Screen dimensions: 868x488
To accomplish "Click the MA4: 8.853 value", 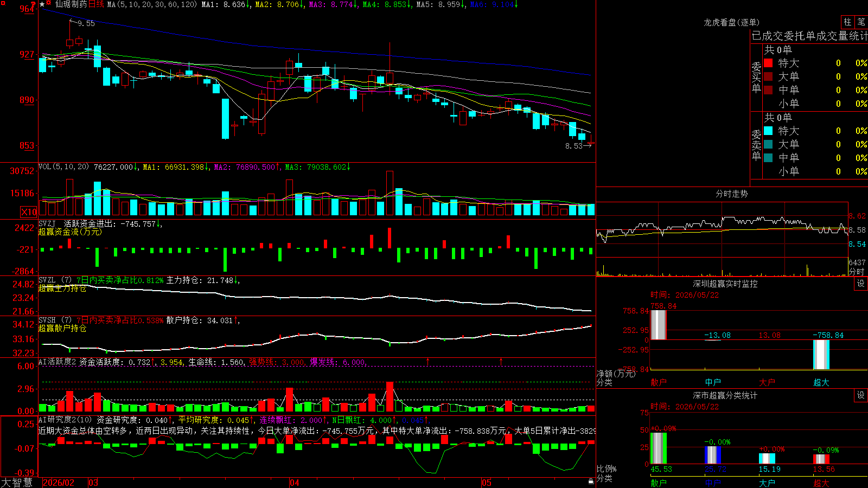I will 387,4.
